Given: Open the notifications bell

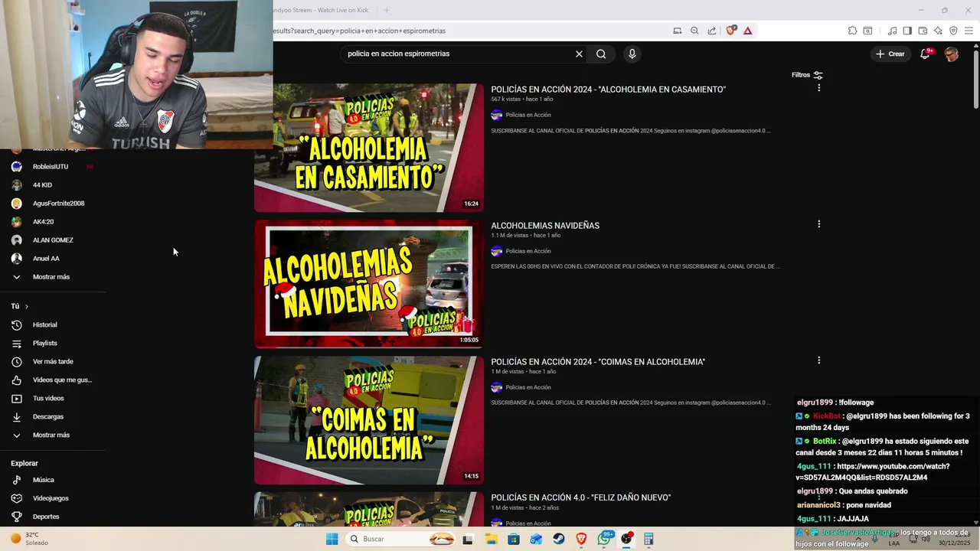Looking at the screenshot, I should [925, 54].
